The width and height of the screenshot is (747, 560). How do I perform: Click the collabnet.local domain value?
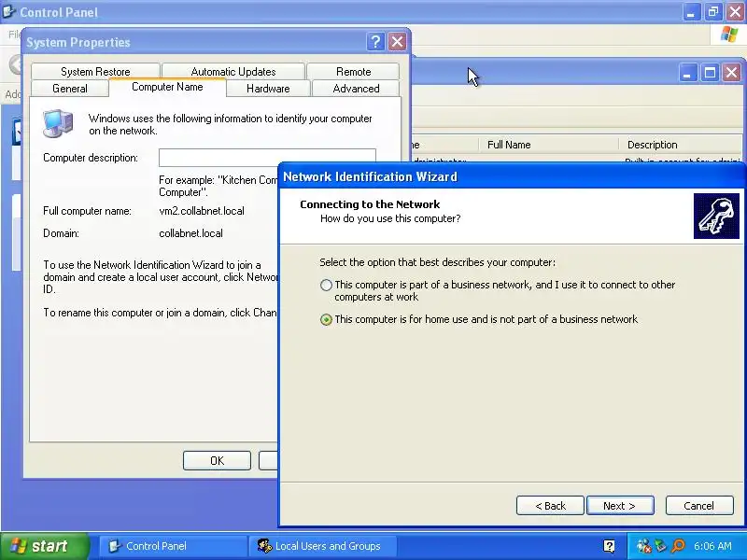pyautogui.click(x=190, y=233)
